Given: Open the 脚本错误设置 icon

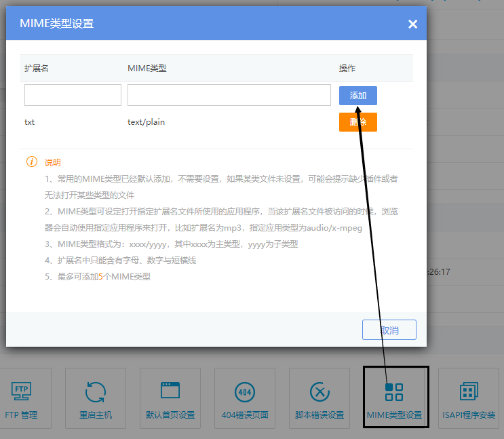Looking at the screenshot, I should (319, 392).
